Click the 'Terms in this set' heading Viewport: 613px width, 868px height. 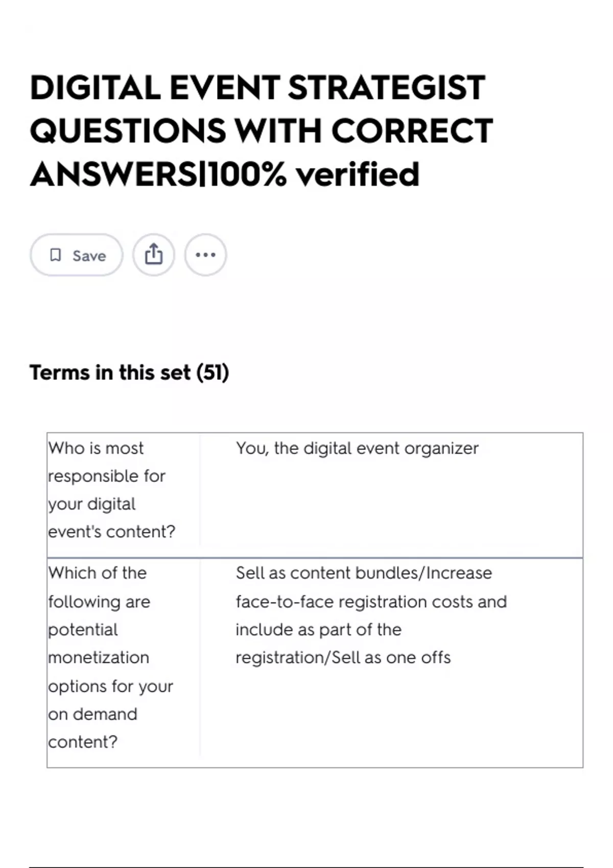point(110,372)
